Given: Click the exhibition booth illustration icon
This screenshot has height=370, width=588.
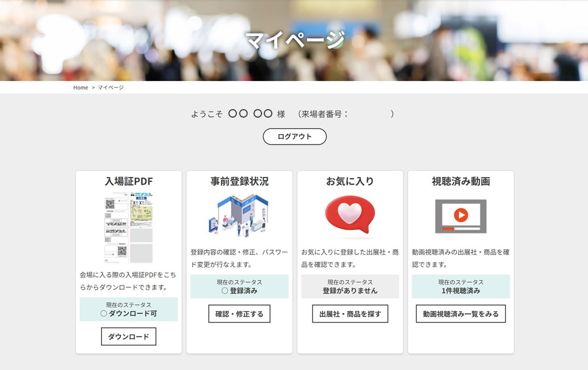Looking at the screenshot, I should 239,216.
